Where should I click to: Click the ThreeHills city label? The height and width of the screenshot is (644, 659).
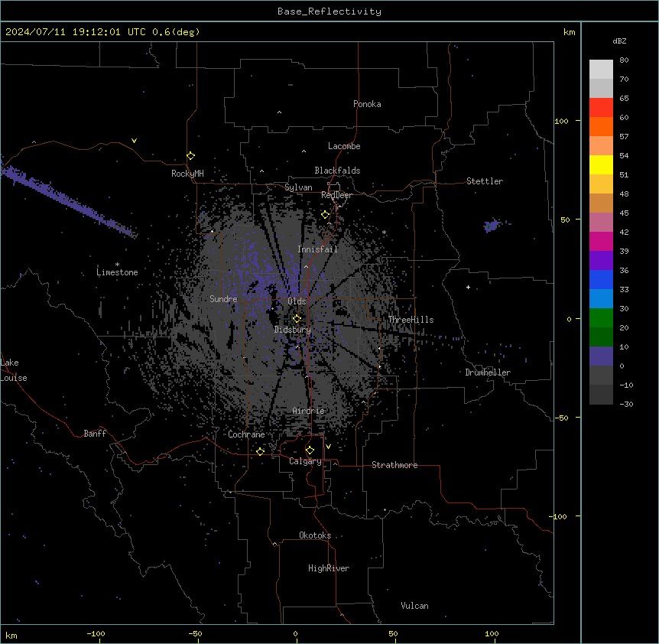411,320
